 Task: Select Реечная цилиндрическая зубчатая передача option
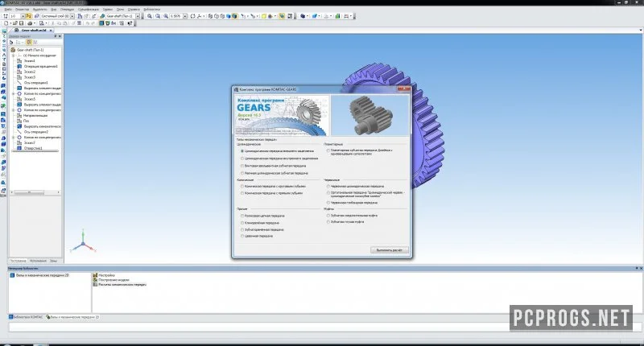(x=242, y=173)
